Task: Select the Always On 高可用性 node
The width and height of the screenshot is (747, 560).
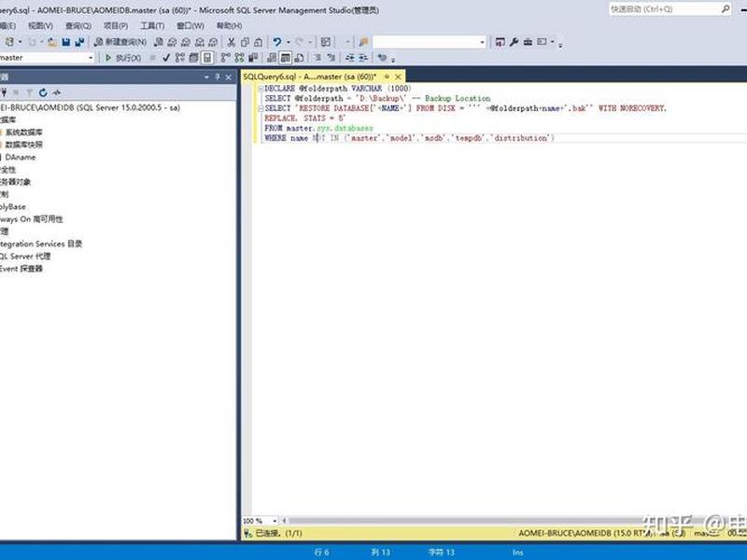Action: pyautogui.click(x=32, y=219)
